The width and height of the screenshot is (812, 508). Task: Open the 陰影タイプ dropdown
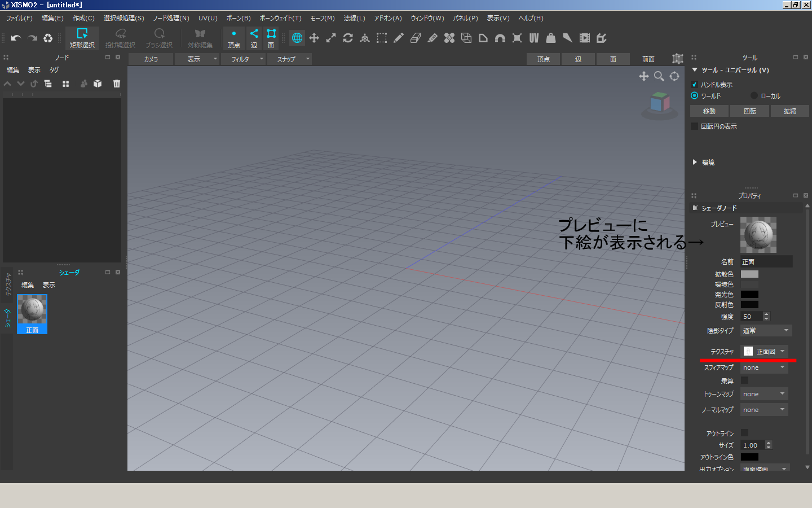tap(766, 331)
